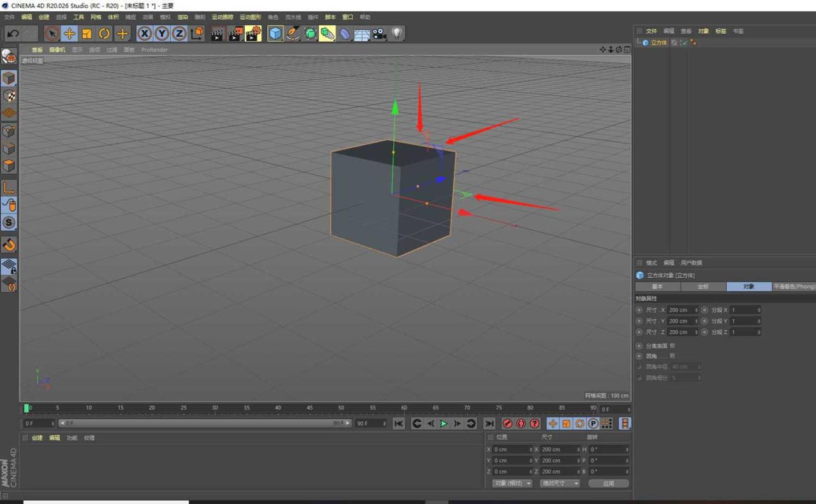Image resolution: width=816 pixels, height=504 pixels.
Task: Open the 绝对尺寸 dropdown
Action: coord(560,483)
